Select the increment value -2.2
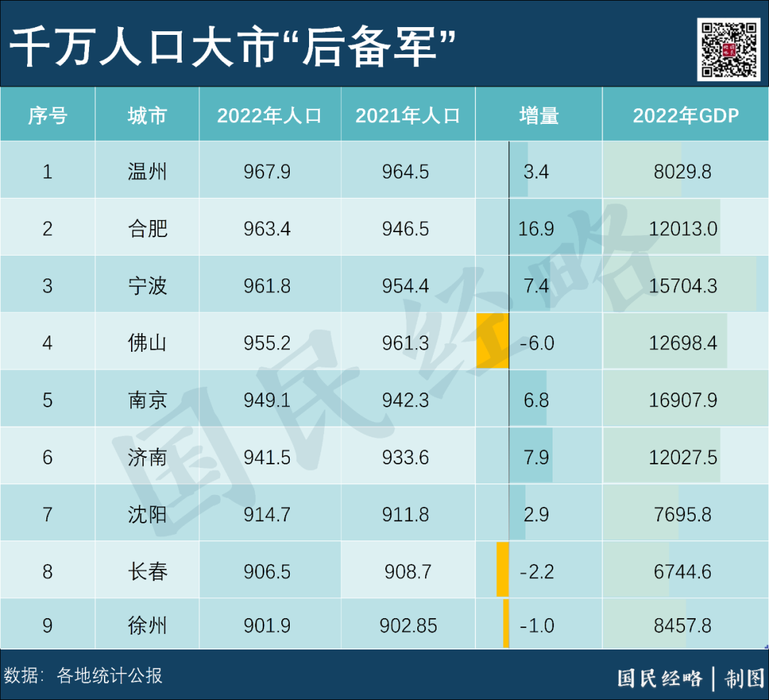This screenshot has width=769, height=700. (x=537, y=572)
